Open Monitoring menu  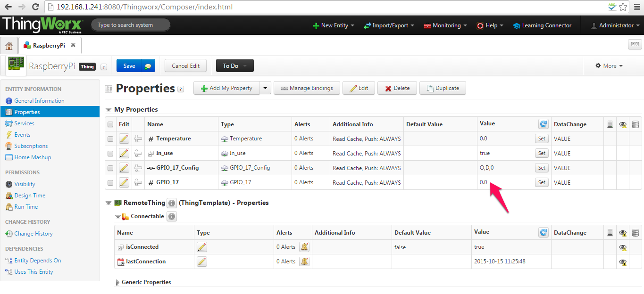click(445, 25)
